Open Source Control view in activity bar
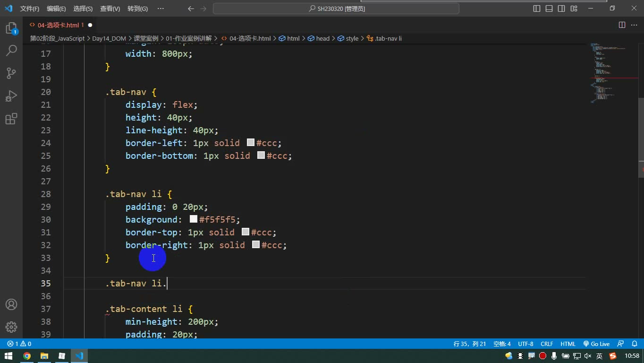 click(x=11, y=73)
